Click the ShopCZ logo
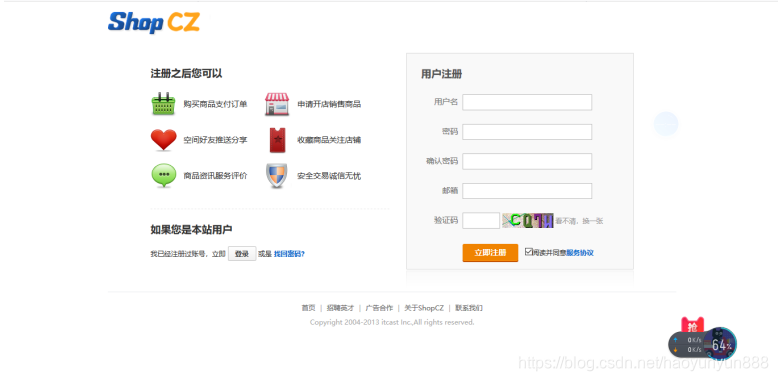Viewport: 778px width, 381px height. coord(154,22)
